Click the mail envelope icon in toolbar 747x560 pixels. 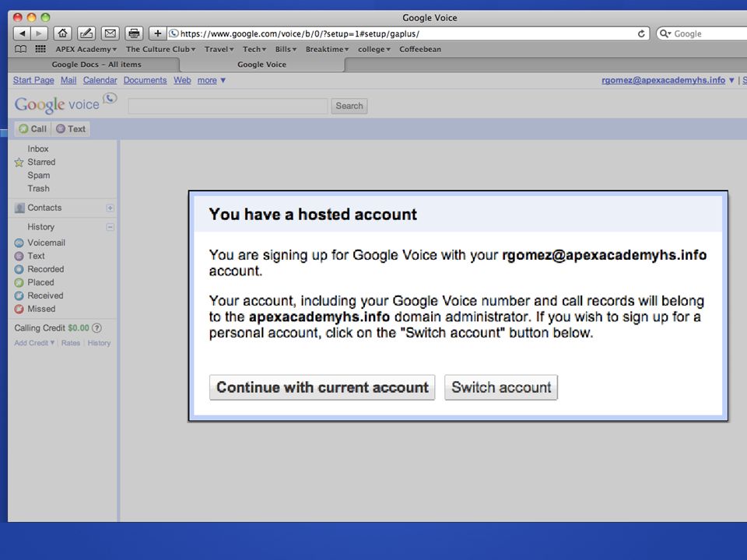110,33
